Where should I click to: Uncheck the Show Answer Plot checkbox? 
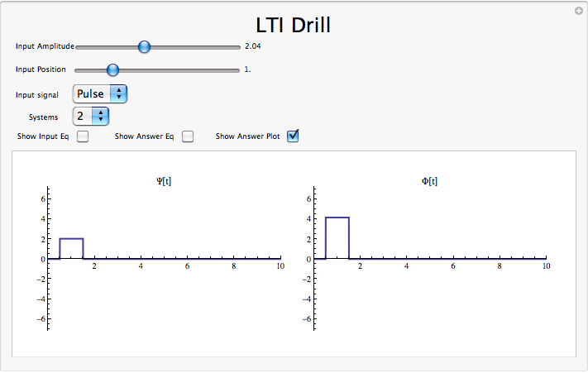[292, 136]
